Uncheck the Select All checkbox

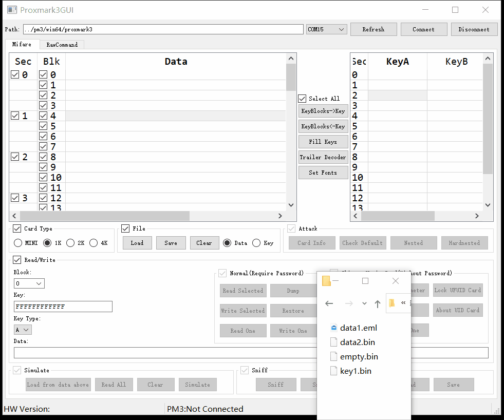(303, 99)
